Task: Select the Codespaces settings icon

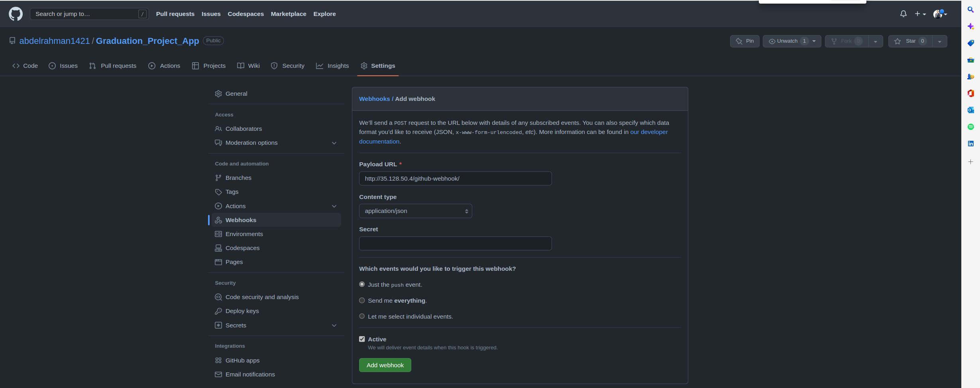Action: click(x=218, y=248)
